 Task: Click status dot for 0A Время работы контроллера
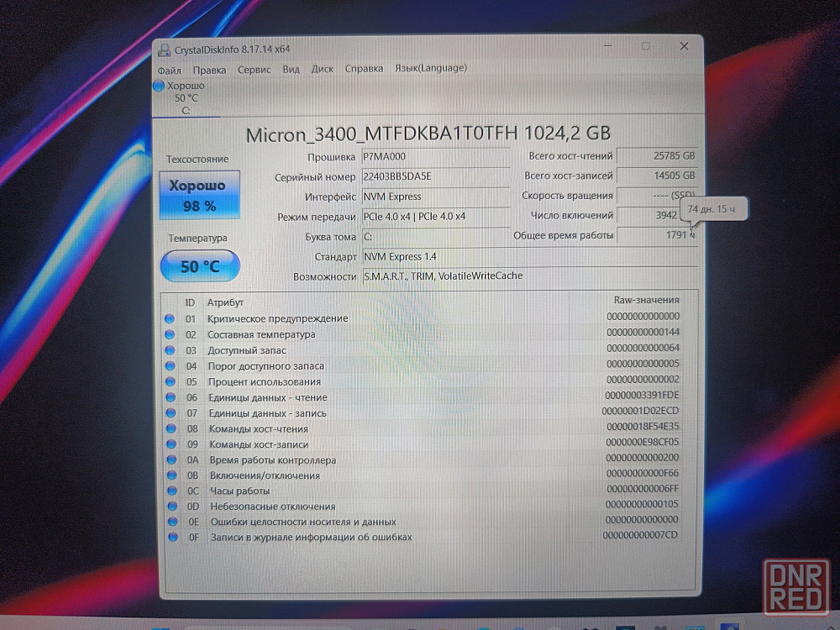(x=171, y=459)
